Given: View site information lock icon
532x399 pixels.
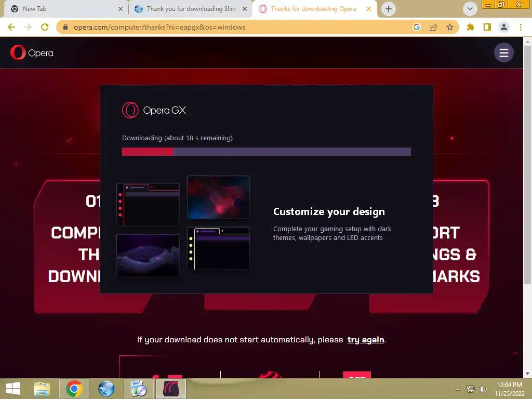Looking at the screenshot, I should [x=65, y=27].
